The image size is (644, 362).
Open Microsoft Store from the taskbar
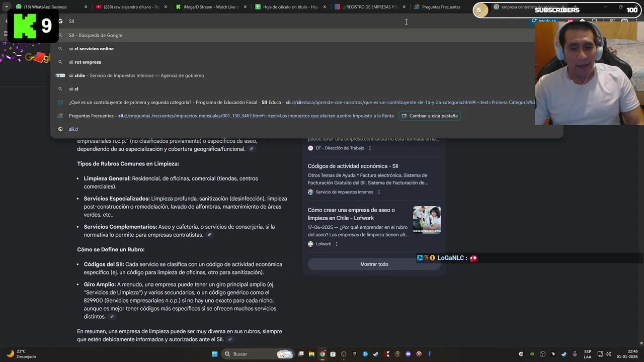(x=333, y=354)
